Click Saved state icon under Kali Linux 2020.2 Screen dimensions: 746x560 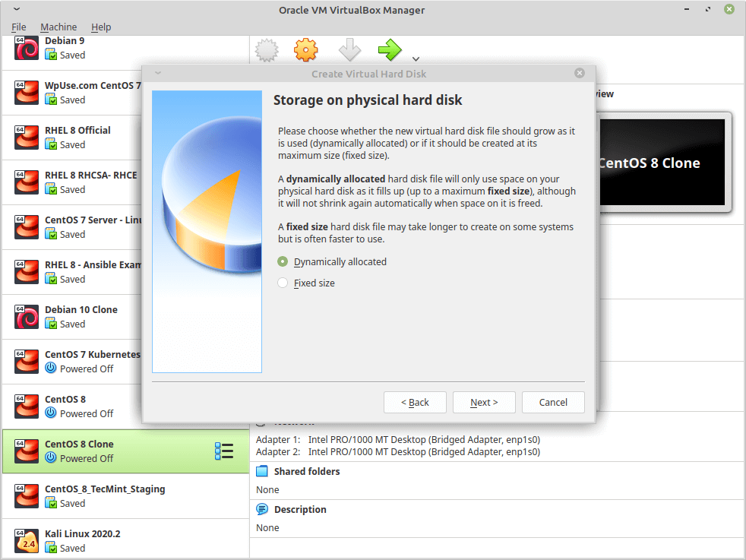point(51,548)
